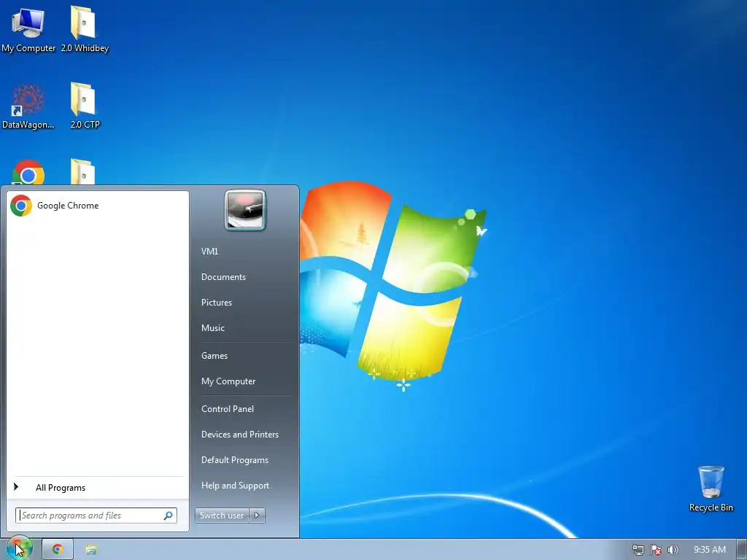747x560 pixels.
Task: Click the Switch user button
Action: 222,516
